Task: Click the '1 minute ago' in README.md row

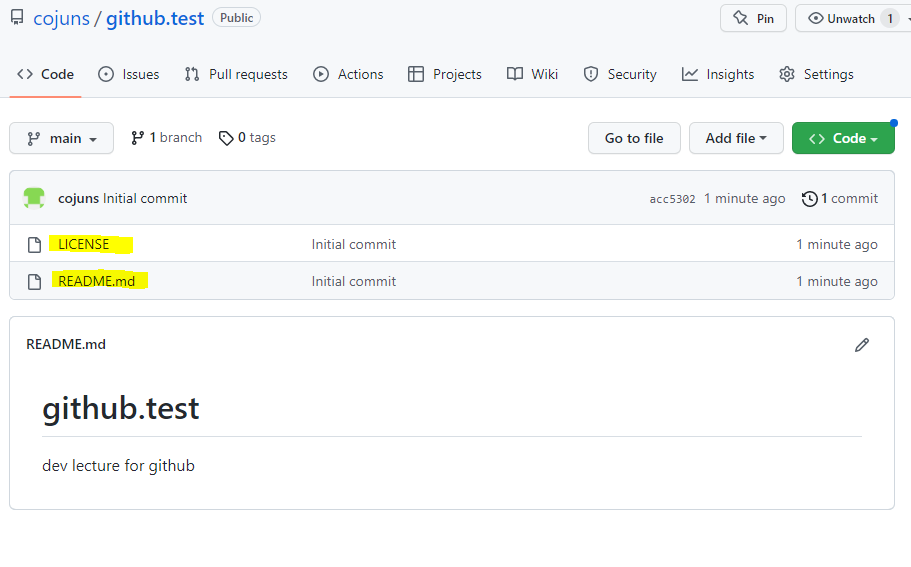Action: tap(837, 282)
